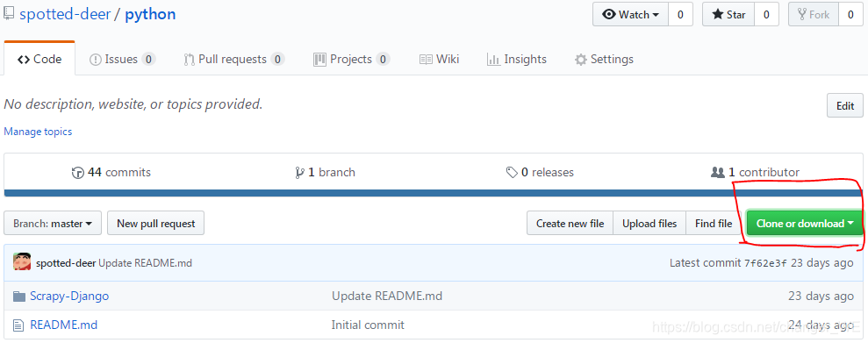
Task: Click the board icon on the Projects tab
Action: [319, 59]
